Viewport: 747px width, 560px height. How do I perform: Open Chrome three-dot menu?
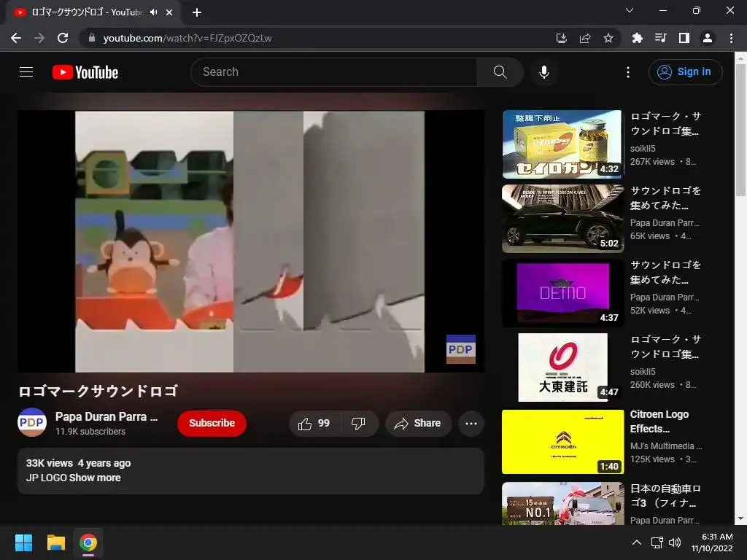pyautogui.click(x=731, y=38)
